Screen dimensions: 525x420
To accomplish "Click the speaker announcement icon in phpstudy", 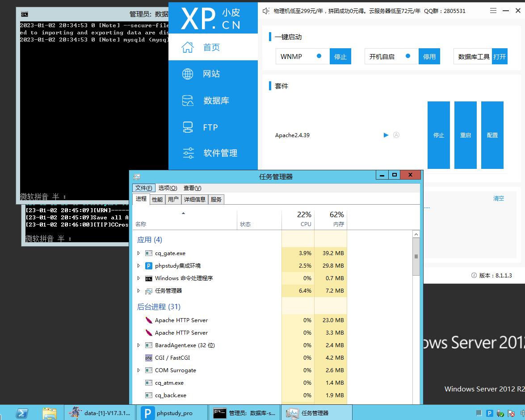I will pos(266,11).
